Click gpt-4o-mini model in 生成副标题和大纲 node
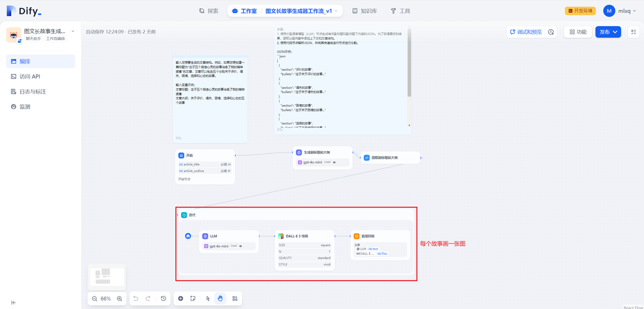Image resolution: width=644 pixels, height=309 pixels. pyautogui.click(x=323, y=162)
